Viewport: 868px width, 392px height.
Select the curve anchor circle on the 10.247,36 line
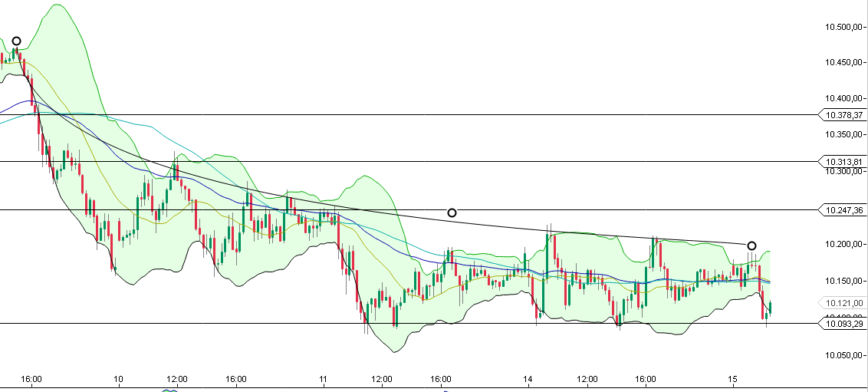click(x=452, y=212)
